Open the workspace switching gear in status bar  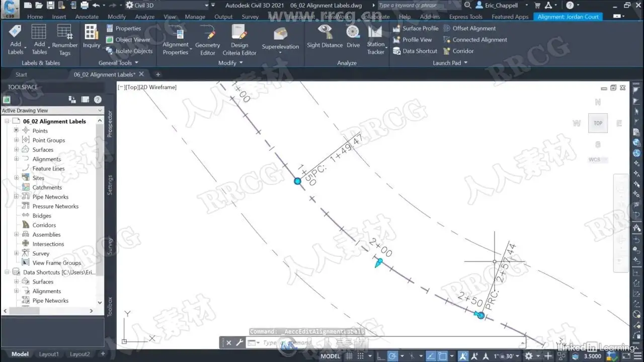click(529, 356)
